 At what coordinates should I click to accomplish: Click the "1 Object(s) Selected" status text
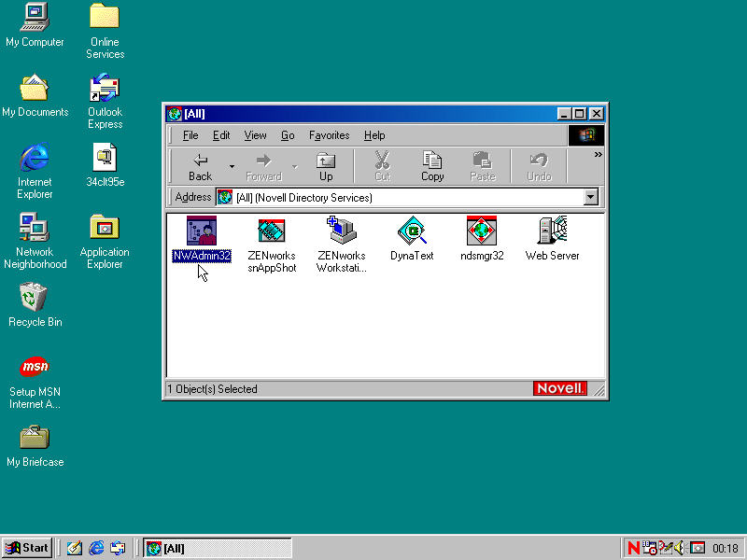tap(212, 389)
